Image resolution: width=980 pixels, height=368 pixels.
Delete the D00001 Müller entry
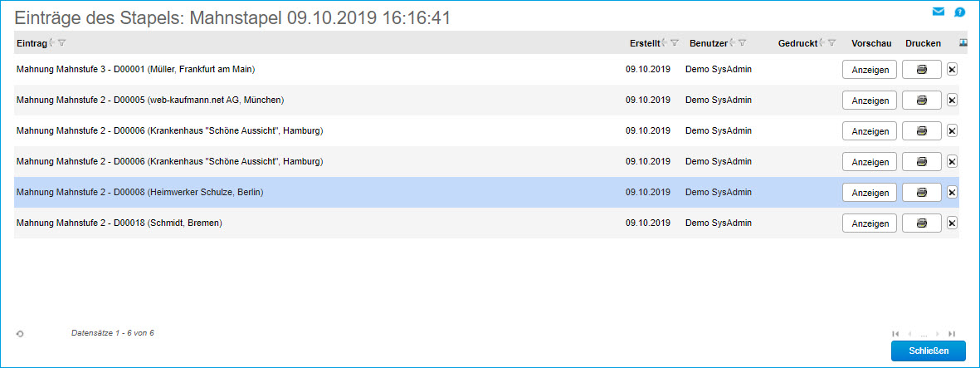(x=952, y=70)
